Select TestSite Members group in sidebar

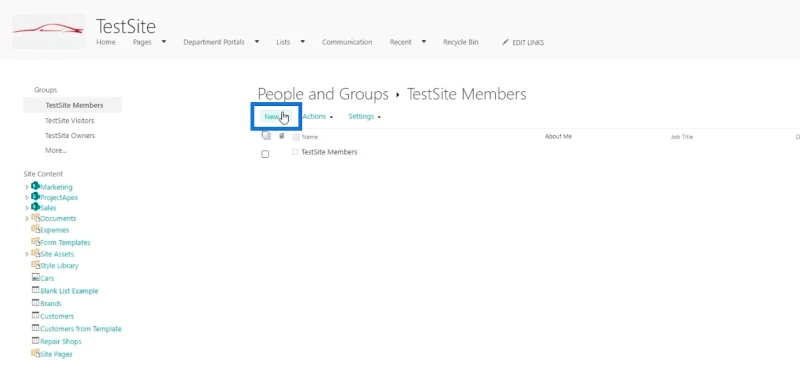click(x=74, y=105)
